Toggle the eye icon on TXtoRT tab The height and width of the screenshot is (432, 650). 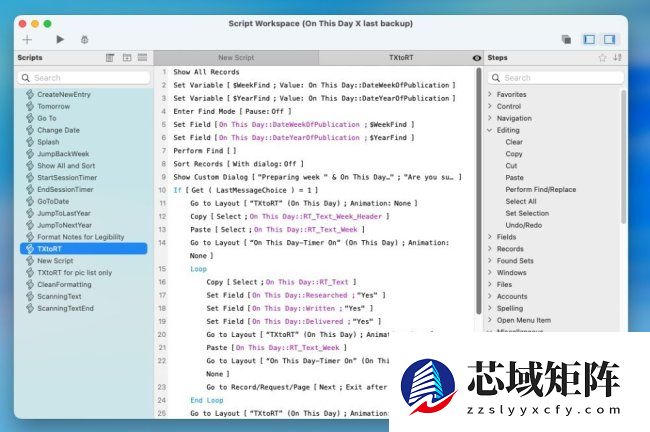(476, 58)
